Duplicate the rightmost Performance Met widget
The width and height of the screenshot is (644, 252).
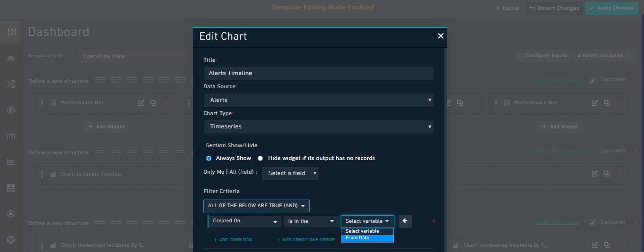tap(607, 103)
